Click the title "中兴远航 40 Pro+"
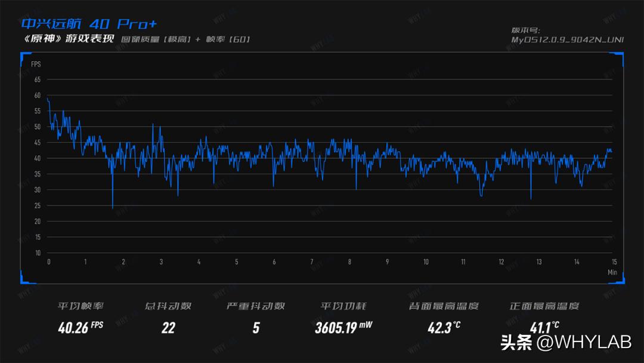The height and width of the screenshot is (363, 644). [x=89, y=24]
